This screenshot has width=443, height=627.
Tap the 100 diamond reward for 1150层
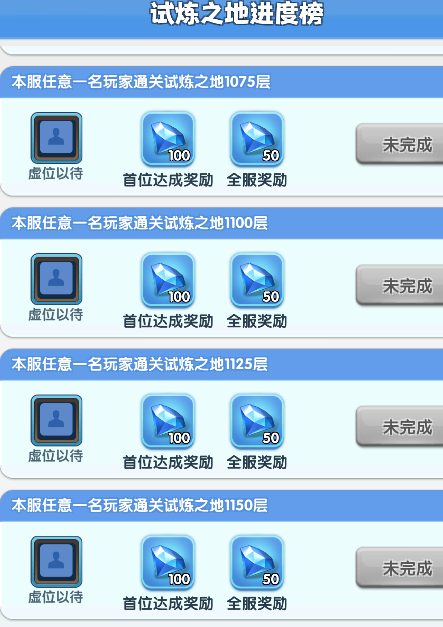168,563
